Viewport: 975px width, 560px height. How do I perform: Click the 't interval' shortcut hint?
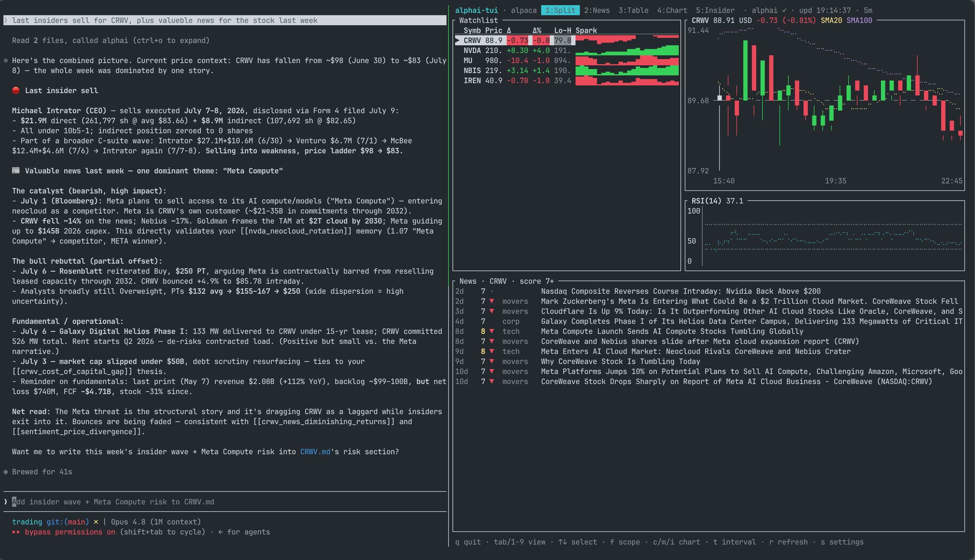click(734, 542)
